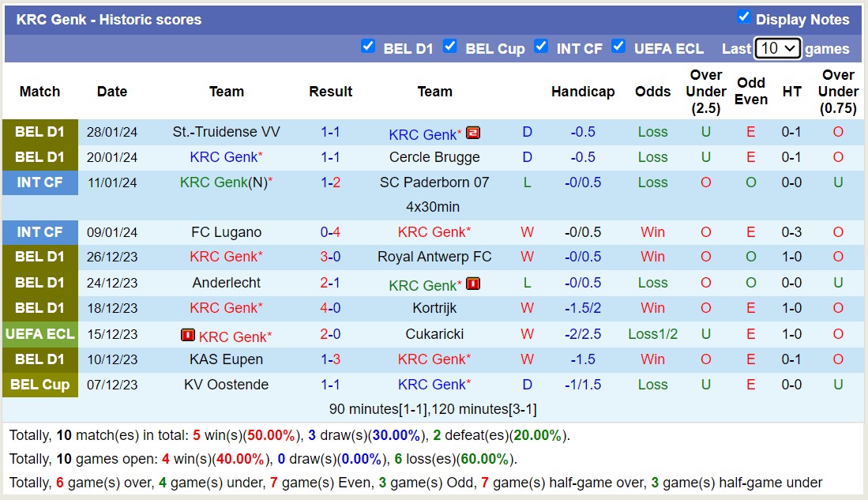This screenshot has height=500, width=868.
Task: Select the KAS Eupen team link
Action: 226,359
